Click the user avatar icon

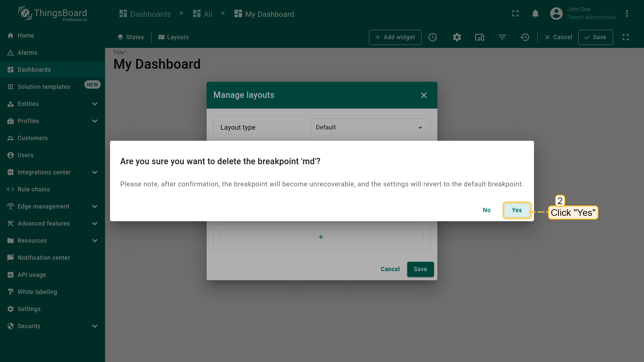(556, 14)
